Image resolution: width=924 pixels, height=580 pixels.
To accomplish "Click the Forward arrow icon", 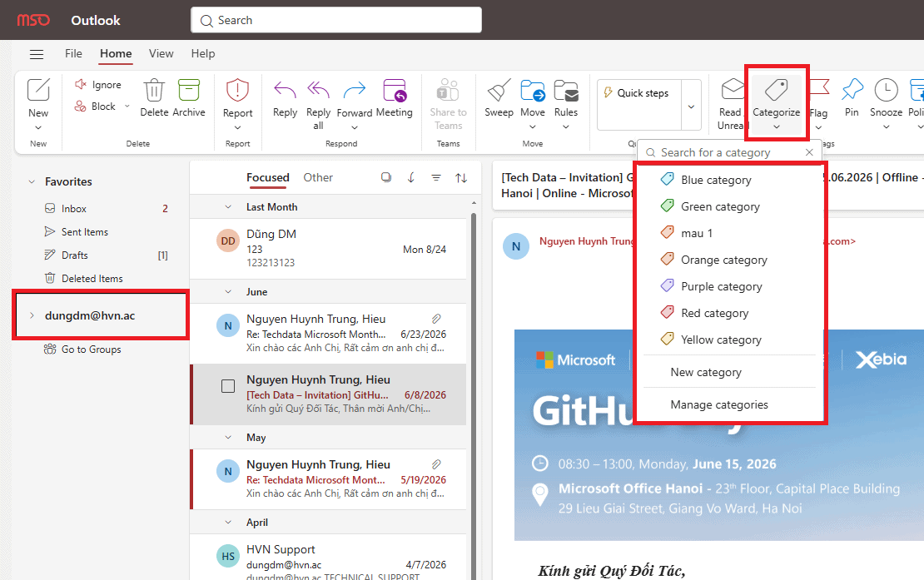I will [x=354, y=90].
